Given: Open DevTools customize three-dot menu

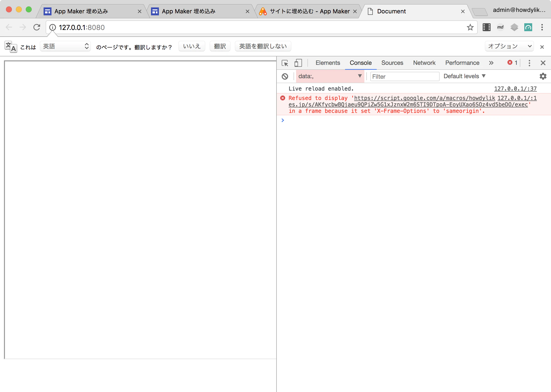Looking at the screenshot, I should click(x=529, y=63).
